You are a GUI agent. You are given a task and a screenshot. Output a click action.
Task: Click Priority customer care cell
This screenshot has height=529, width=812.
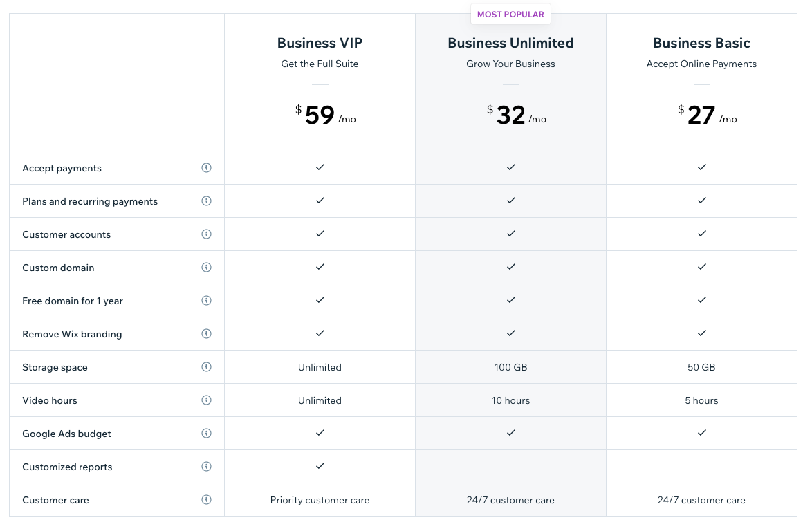[x=320, y=500]
